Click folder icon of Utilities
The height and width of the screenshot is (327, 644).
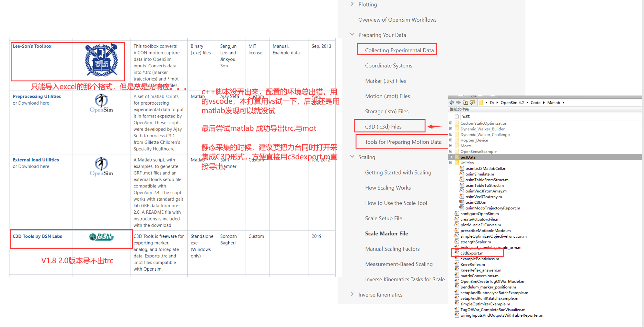point(457,163)
